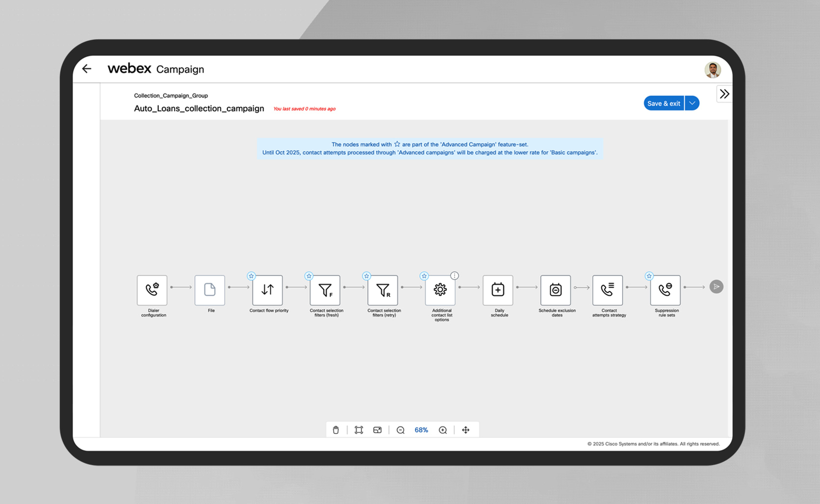Go back using the header arrow
The width and height of the screenshot is (820, 504).
click(x=87, y=69)
